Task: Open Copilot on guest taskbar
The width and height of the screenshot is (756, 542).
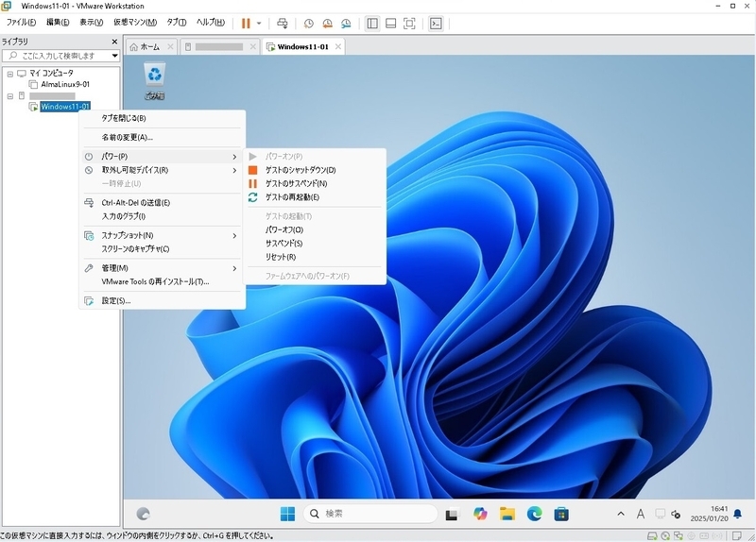Action: pos(480,514)
